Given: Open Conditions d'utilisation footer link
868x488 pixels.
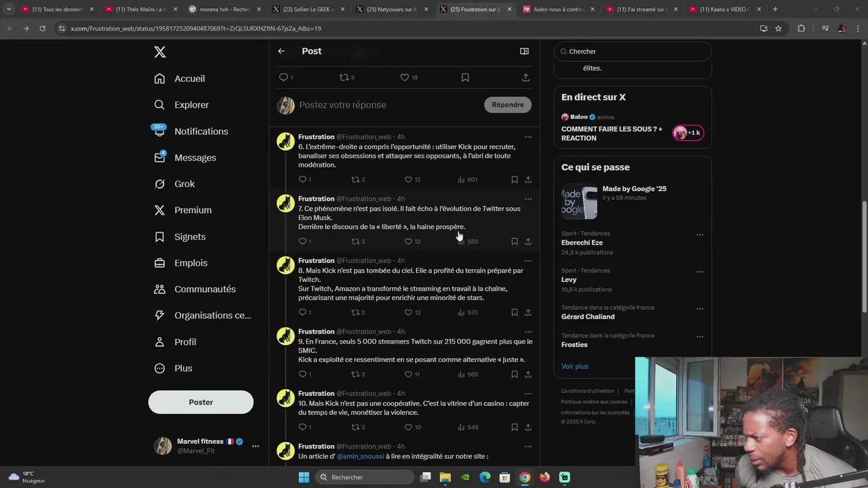Looking at the screenshot, I should click(587, 391).
